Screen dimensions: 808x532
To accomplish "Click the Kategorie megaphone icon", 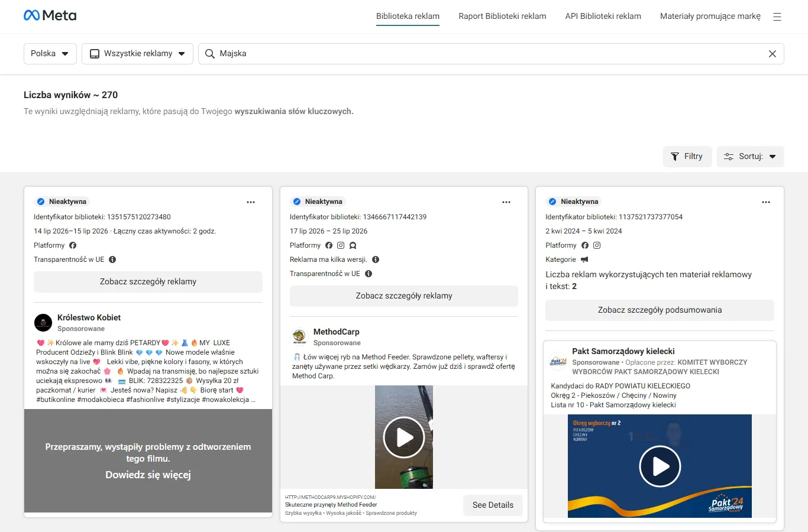I will point(584,259).
